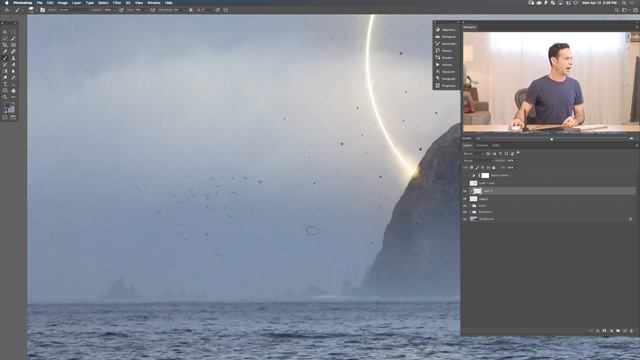Open the brush preset picker dropdown
Viewport: 640px width, 360px height.
coord(33,10)
